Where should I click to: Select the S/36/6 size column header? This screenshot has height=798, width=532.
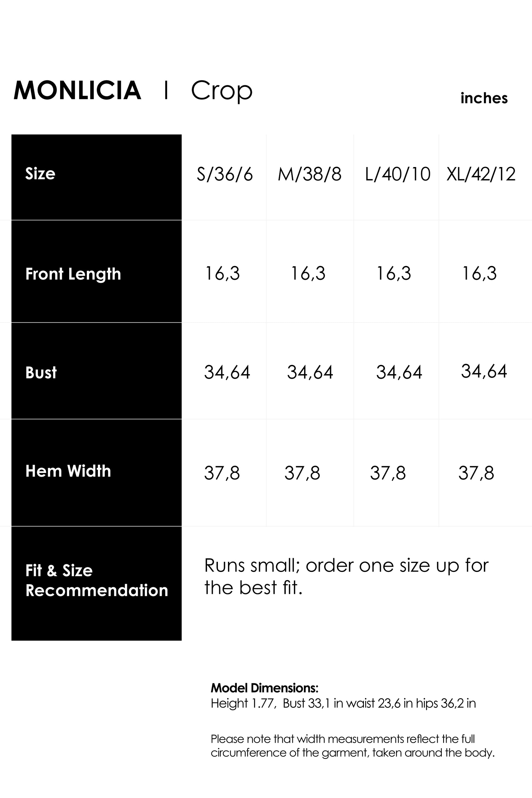click(x=225, y=174)
